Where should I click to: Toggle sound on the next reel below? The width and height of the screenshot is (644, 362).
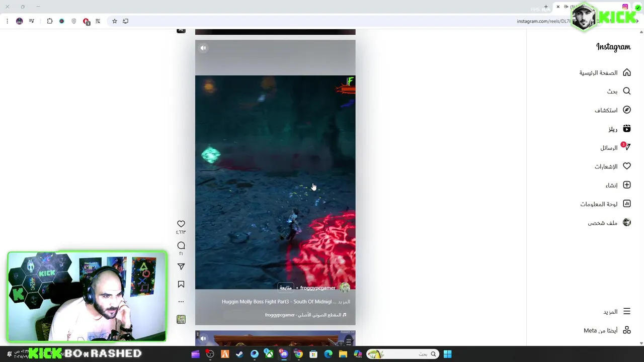click(x=203, y=338)
